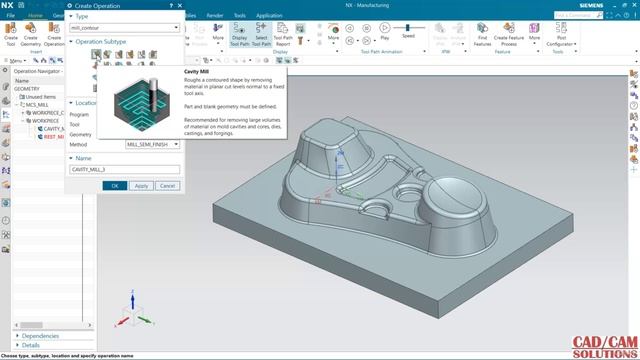
Task: Select the GEOMETRY root row
Action: (27, 89)
